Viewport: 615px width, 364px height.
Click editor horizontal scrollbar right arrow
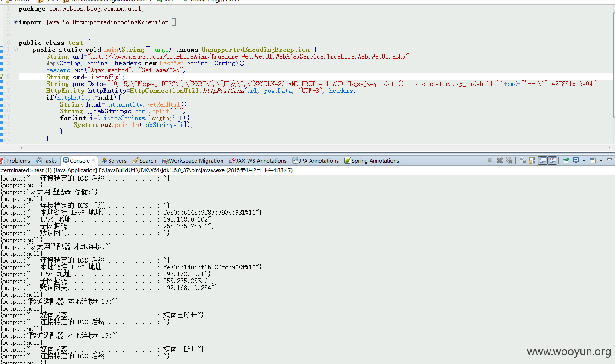tap(609, 148)
